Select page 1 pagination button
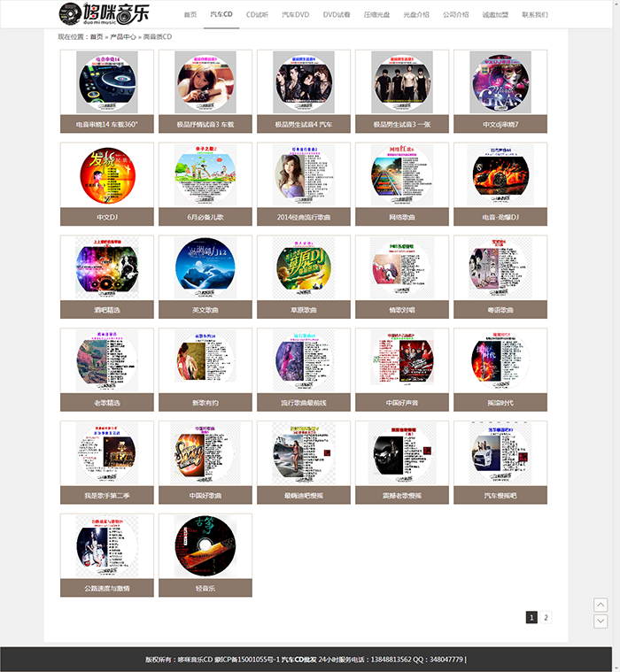 [x=531, y=617]
